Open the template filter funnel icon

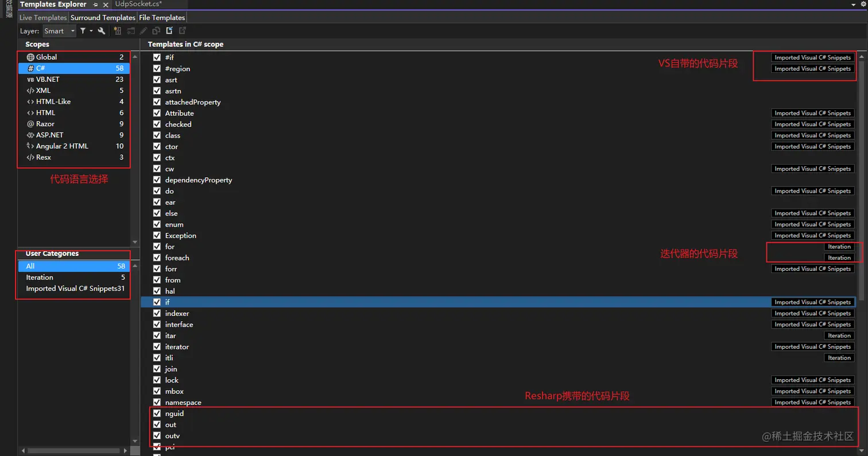(83, 31)
